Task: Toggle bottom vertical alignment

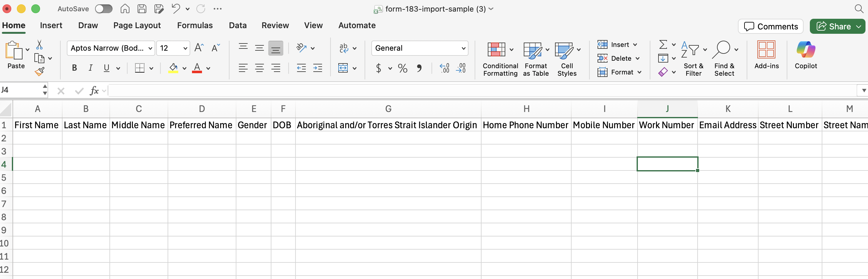Action: pyautogui.click(x=276, y=48)
